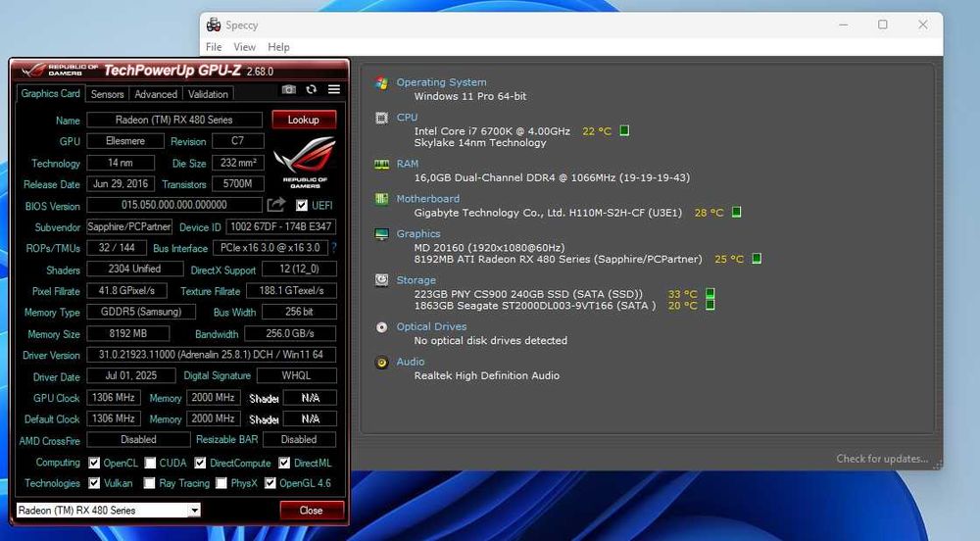Click the Optical Drives disc icon
The image size is (980, 541).
(381, 326)
